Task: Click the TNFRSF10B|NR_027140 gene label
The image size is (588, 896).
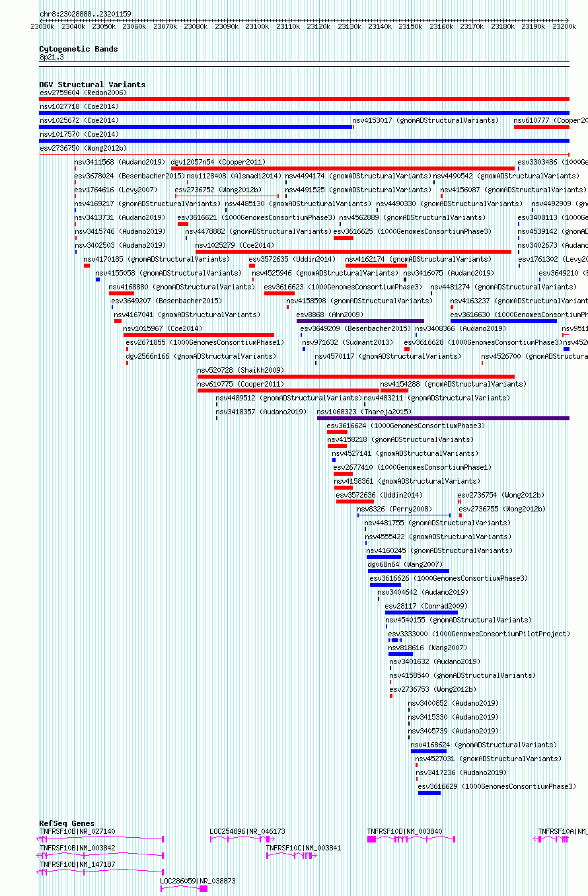Action: [77, 831]
